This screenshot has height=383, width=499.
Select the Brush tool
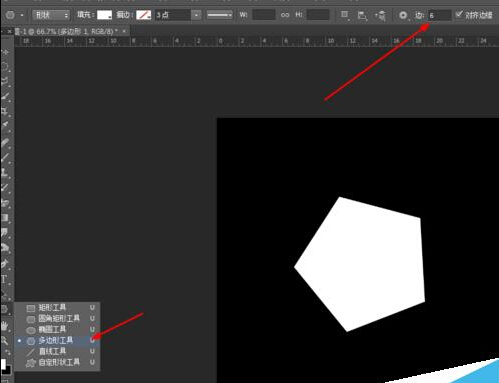tap(5, 157)
